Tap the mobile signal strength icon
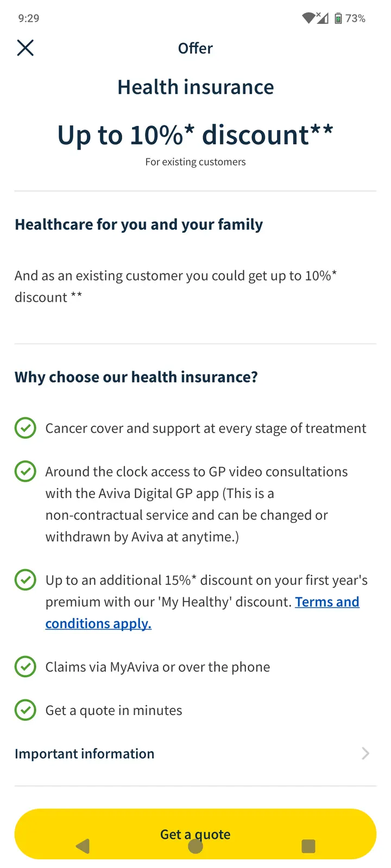This screenshot has width=391, height=868. [323, 18]
